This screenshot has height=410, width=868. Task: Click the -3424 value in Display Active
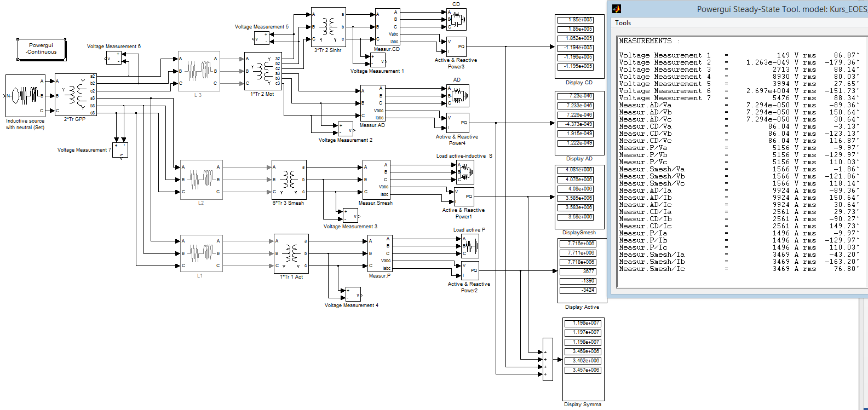pos(578,290)
